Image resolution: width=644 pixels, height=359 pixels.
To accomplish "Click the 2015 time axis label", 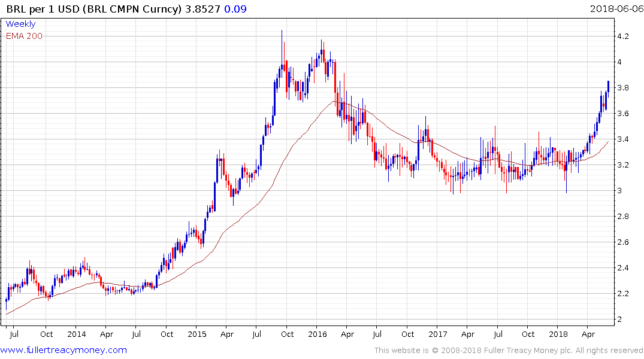I will click(x=196, y=334).
